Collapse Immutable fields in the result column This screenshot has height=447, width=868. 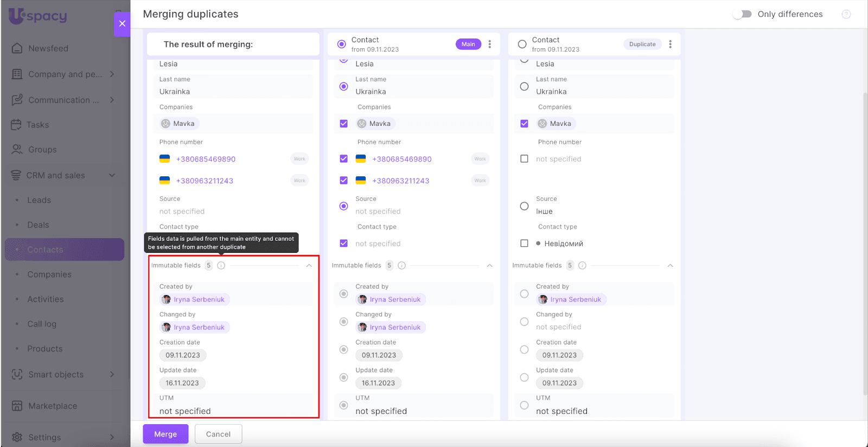pyautogui.click(x=309, y=266)
